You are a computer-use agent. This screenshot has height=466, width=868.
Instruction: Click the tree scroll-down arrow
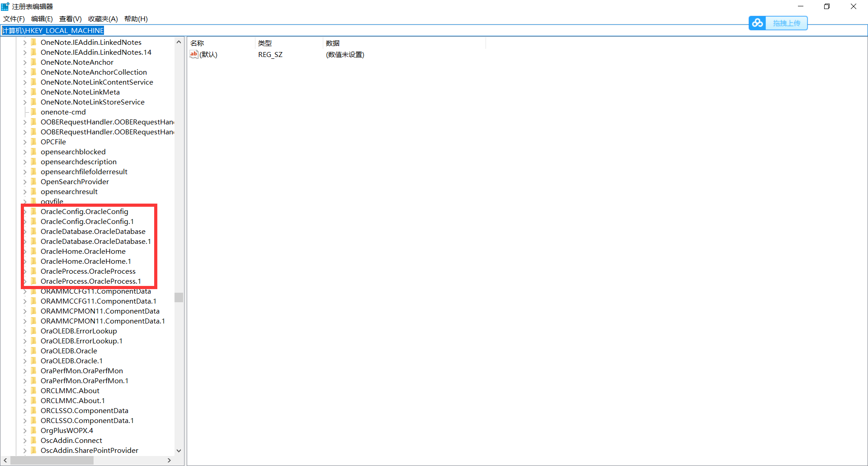click(179, 451)
